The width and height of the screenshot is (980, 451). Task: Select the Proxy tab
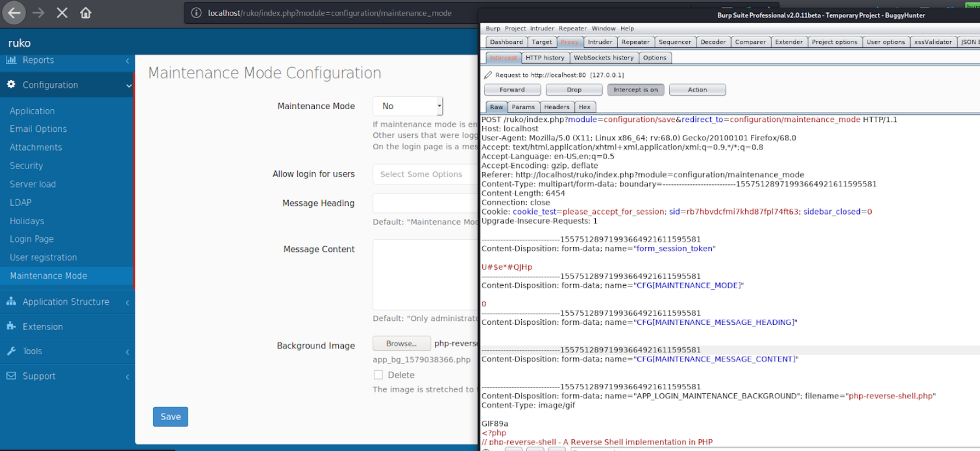(570, 42)
